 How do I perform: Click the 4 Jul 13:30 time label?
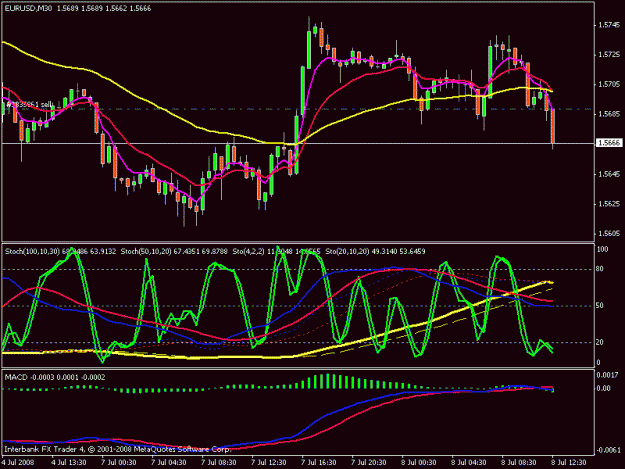point(69,463)
